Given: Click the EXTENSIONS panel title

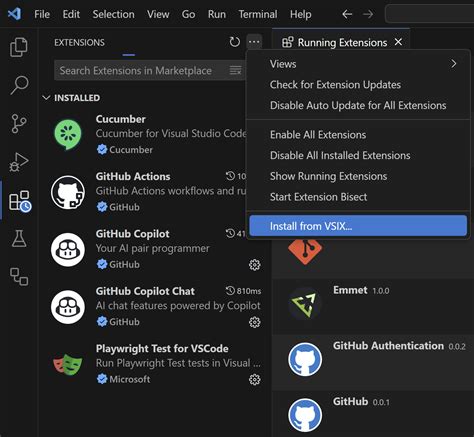Looking at the screenshot, I should point(79,42).
